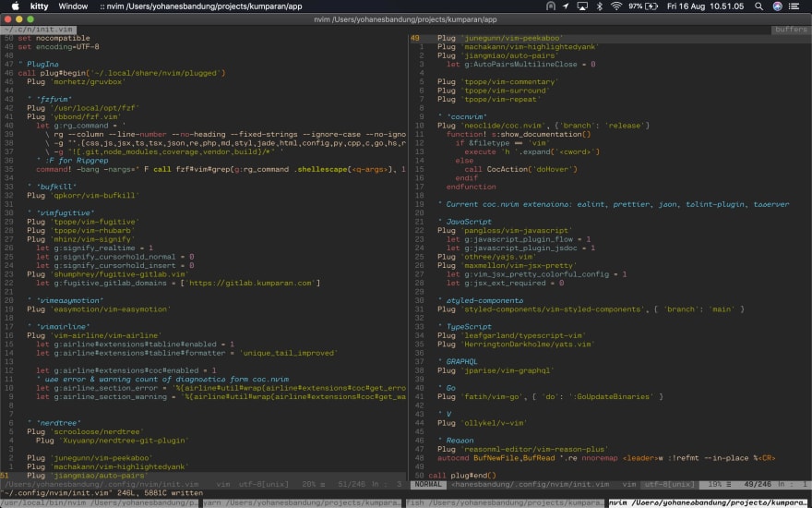Click Plug 'tpope/vim-repeat' line
Screen dimensions: 812x508
coord(489,100)
